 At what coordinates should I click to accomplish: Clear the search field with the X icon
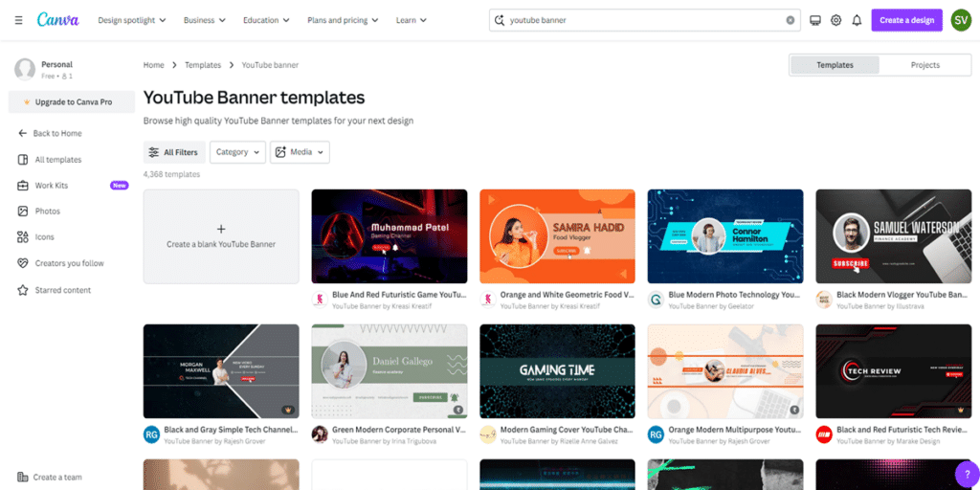point(790,20)
